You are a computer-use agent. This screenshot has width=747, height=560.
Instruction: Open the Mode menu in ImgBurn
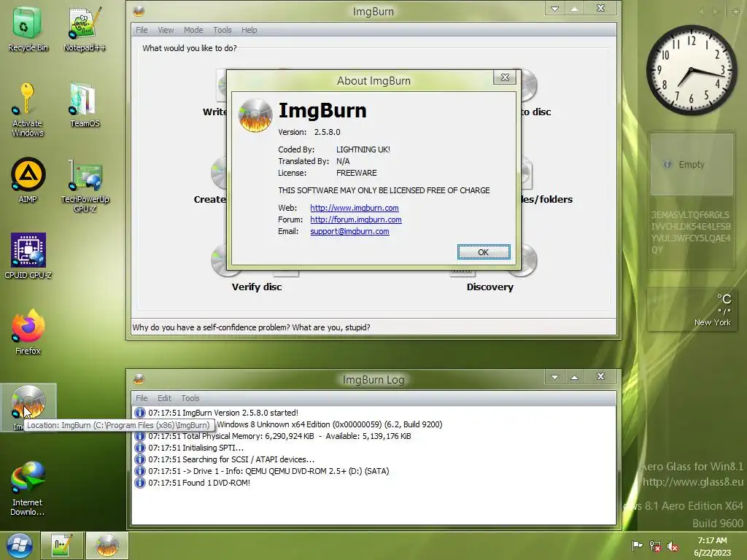tap(193, 30)
